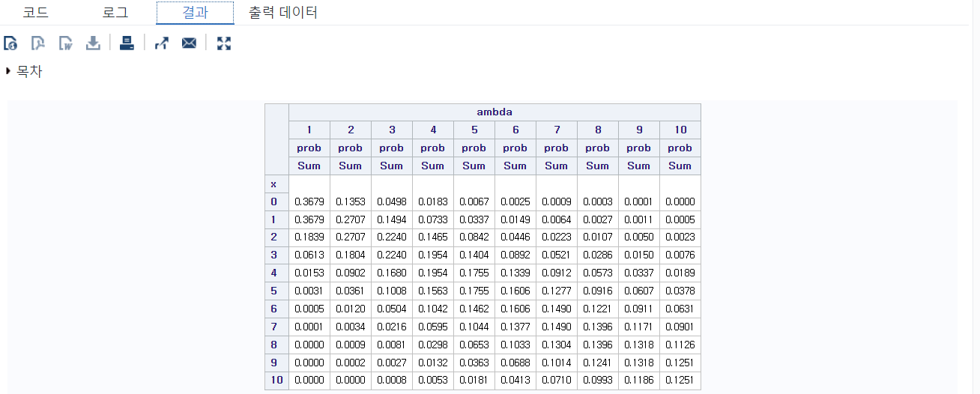Download results as RTF Word file icon
This screenshot has height=394, width=980.
[x=65, y=43]
